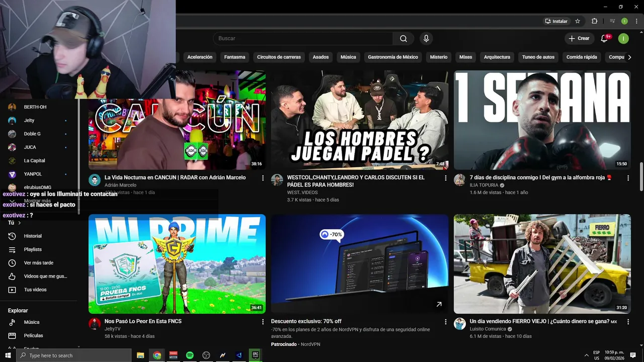Open options for La Vida Nocturna video
The width and height of the screenshot is (644, 362).
point(263,178)
